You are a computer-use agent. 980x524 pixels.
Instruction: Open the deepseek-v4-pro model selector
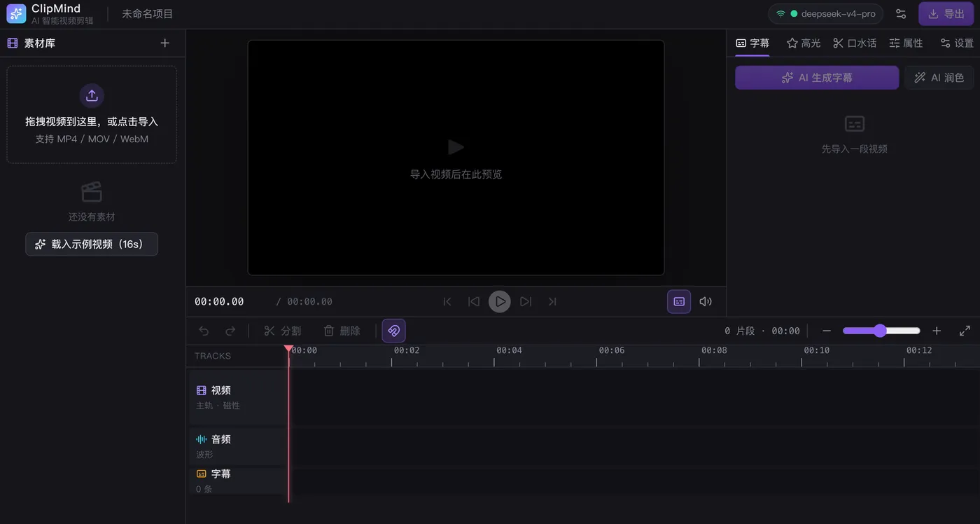pyautogui.click(x=825, y=14)
